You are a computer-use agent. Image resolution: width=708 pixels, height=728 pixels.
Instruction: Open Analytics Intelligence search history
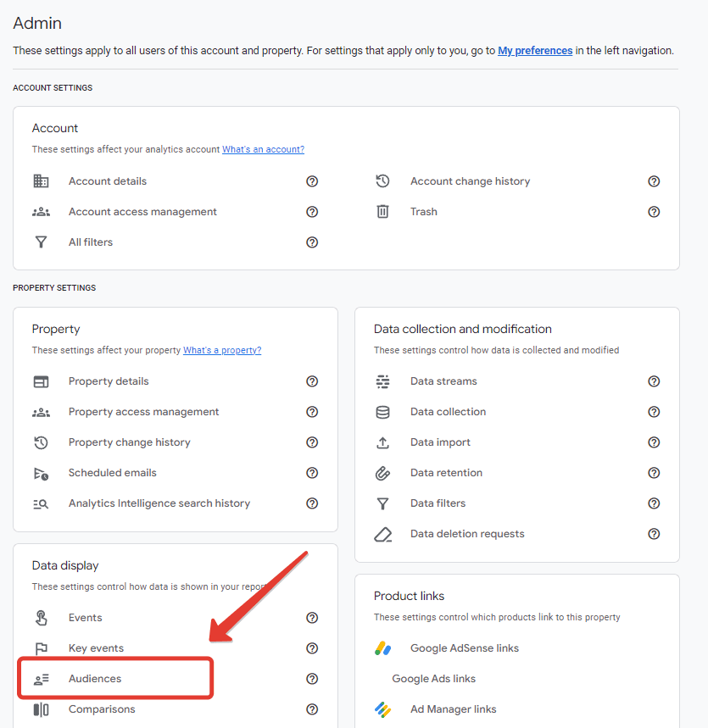[159, 503]
